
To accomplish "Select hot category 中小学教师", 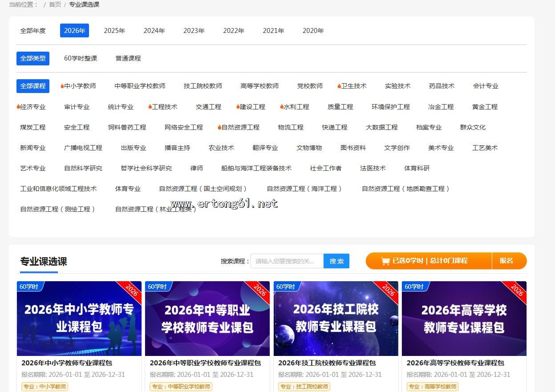I will pos(80,86).
